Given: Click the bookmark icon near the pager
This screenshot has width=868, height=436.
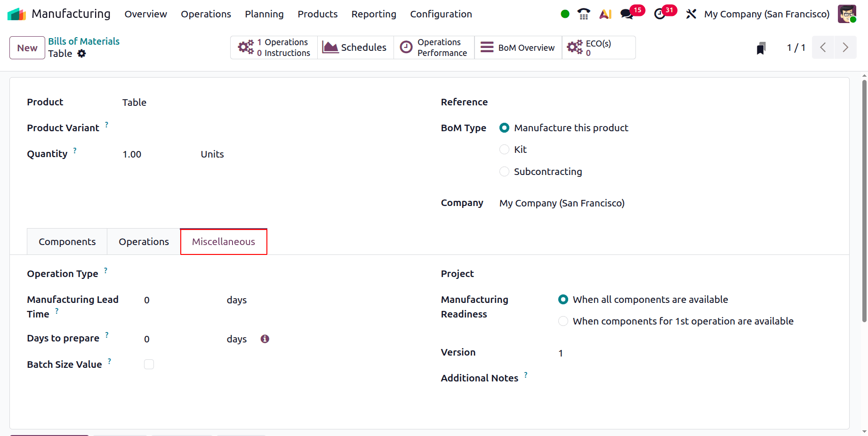Looking at the screenshot, I should click(761, 48).
